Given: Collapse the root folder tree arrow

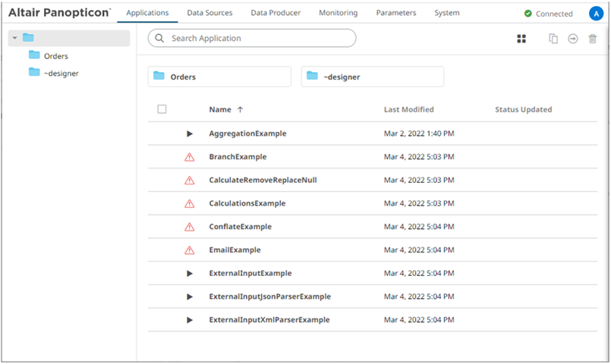Looking at the screenshot, I should pos(14,38).
